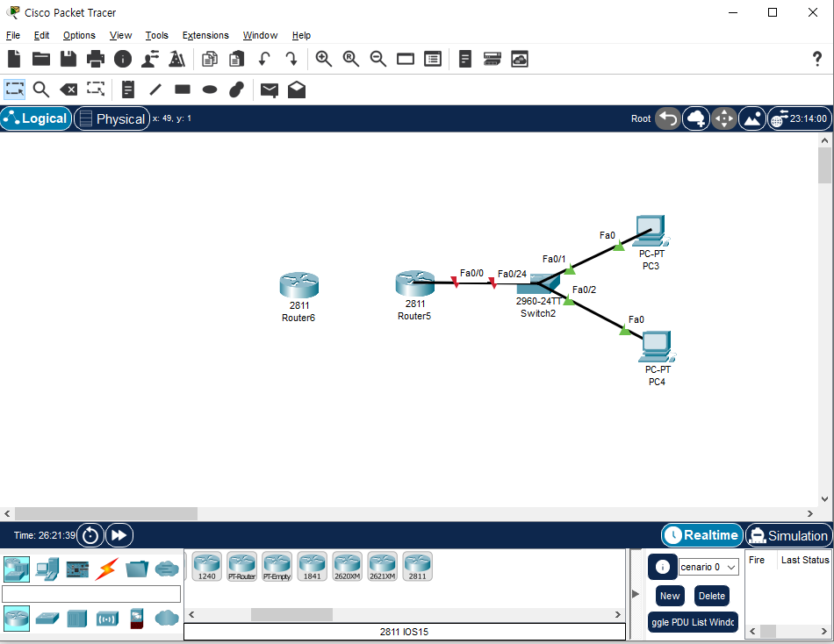The height and width of the screenshot is (644, 834).
Task: Select the End Devices category
Action: pyautogui.click(x=47, y=569)
